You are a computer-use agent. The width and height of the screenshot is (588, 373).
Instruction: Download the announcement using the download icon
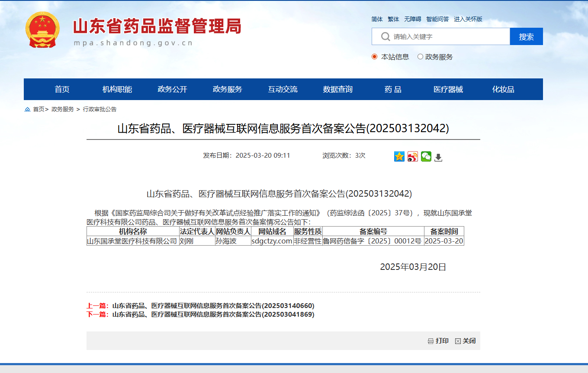click(x=438, y=157)
